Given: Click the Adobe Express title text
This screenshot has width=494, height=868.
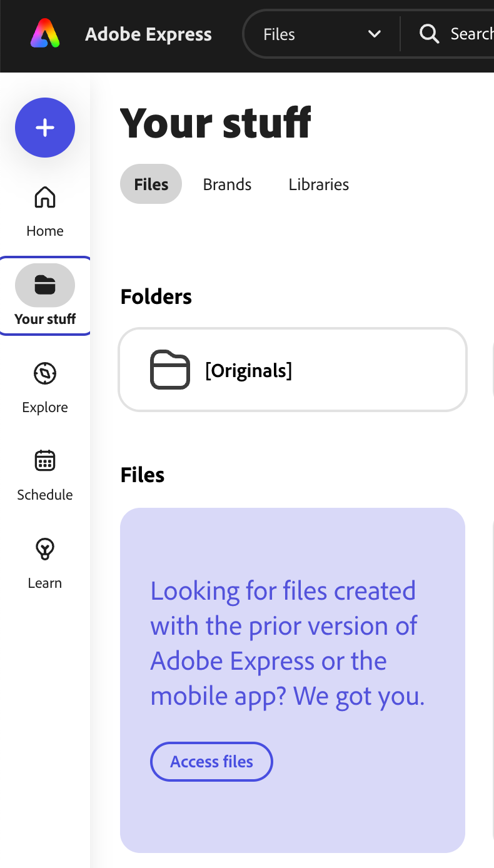Looking at the screenshot, I should point(148,34).
